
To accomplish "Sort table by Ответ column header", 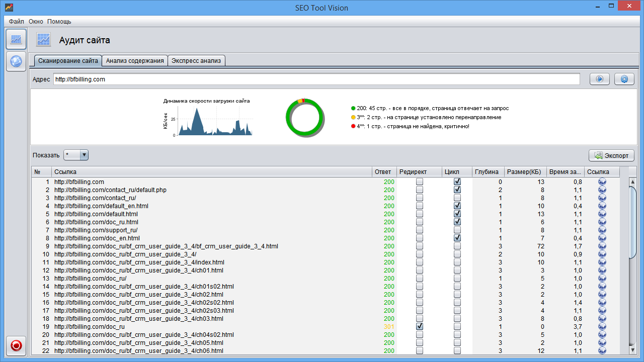I will (383, 172).
